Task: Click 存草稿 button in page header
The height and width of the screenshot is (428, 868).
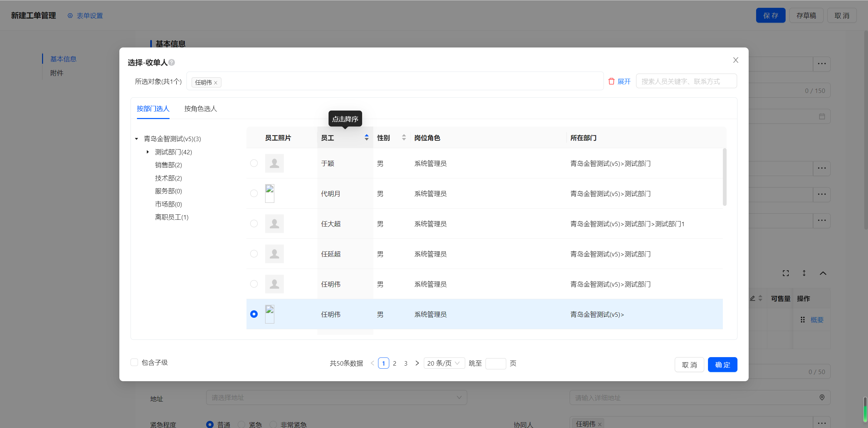Action: point(806,15)
